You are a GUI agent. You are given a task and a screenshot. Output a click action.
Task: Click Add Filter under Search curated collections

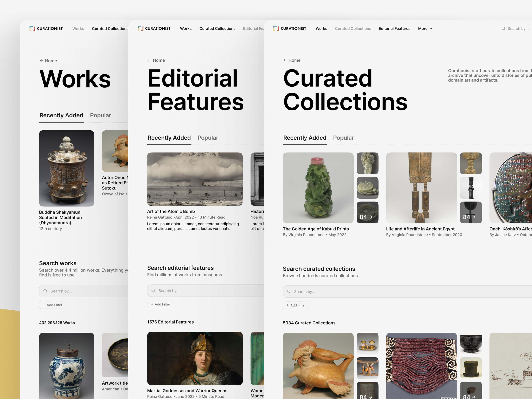coord(296,305)
